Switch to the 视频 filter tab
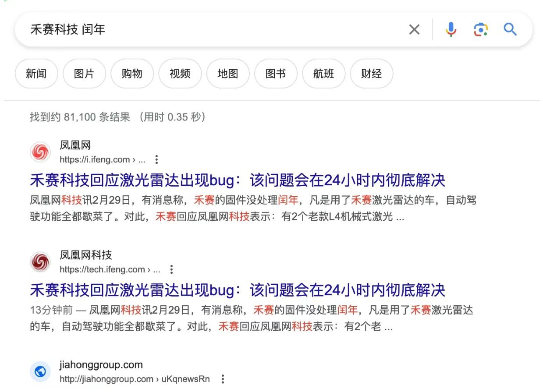This screenshot has height=392, width=543. tap(180, 74)
